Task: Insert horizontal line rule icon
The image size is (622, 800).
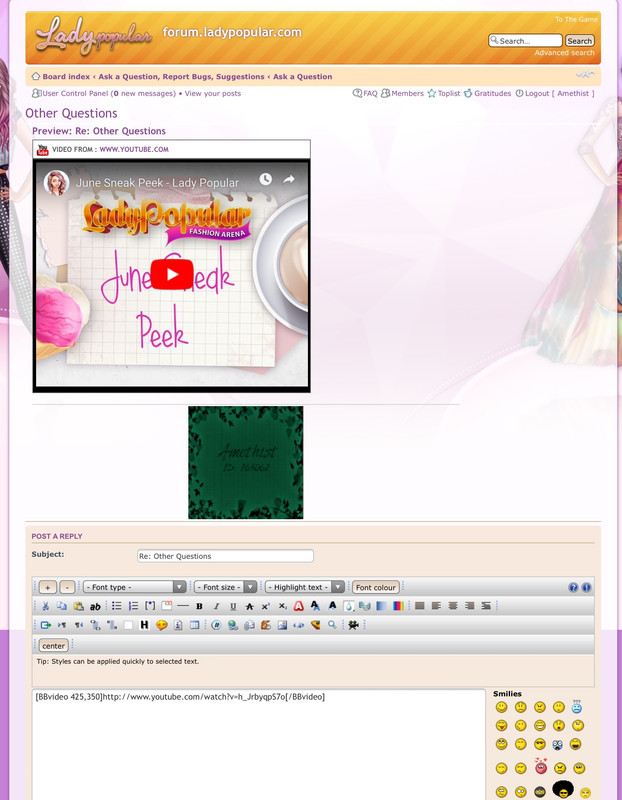Action: point(183,606)
